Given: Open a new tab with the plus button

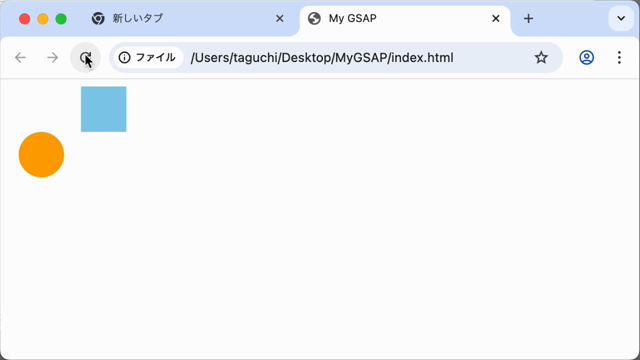Looking at the screenshot, I should tap(528, 18).
